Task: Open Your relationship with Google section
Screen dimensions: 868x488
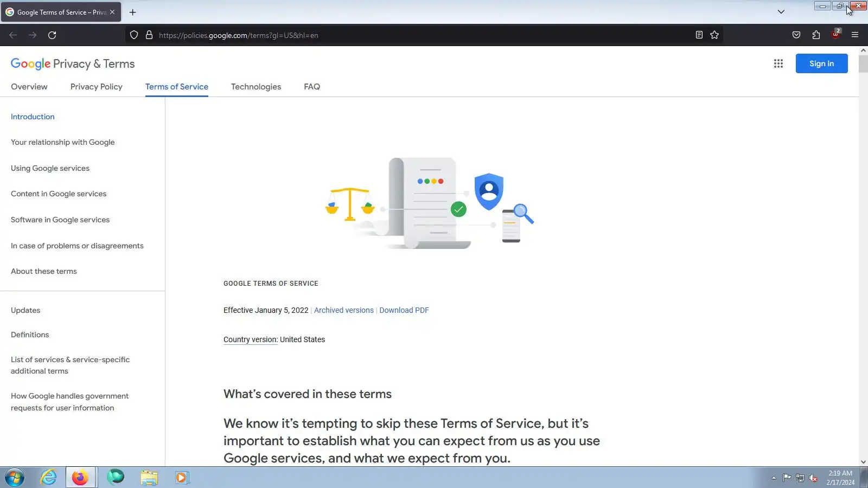Action: pyautogui.click(x=63, y=142)
